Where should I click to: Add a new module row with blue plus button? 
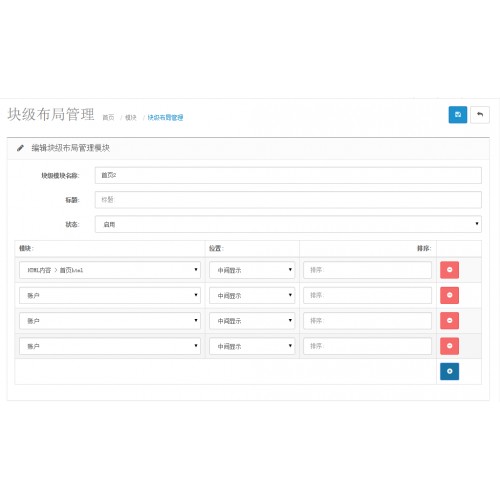(449, 371)
